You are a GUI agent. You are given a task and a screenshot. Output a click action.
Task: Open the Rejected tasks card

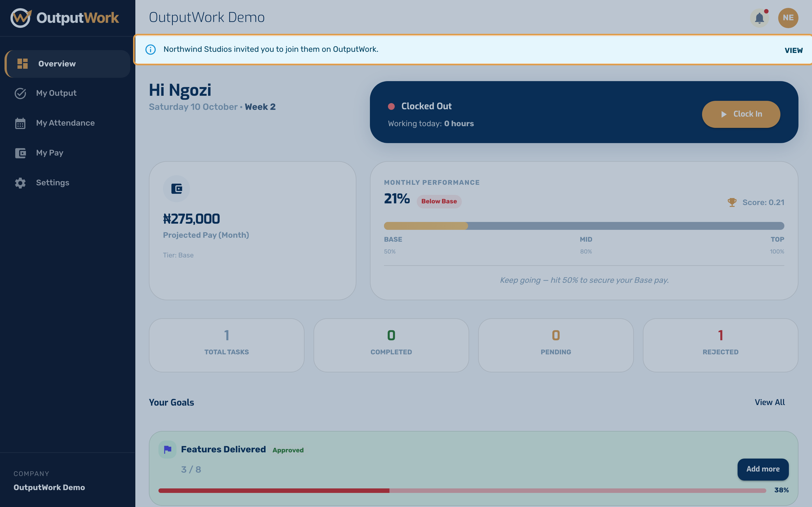point(720,345)
